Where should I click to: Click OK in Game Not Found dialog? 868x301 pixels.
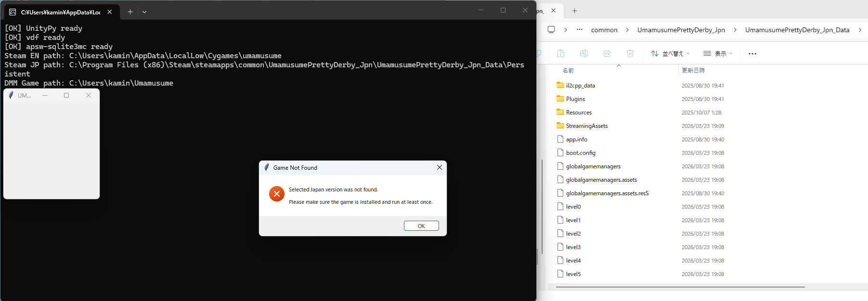pos(421,226)
